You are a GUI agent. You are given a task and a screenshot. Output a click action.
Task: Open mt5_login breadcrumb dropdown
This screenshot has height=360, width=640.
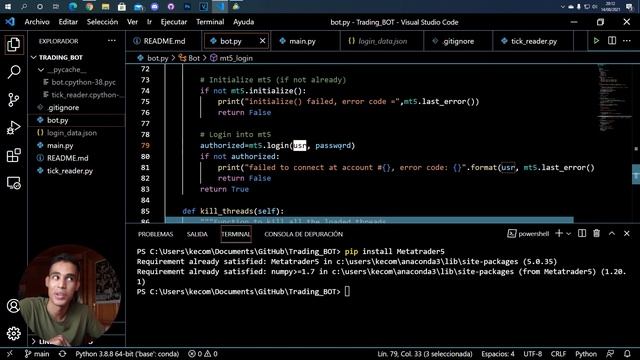(x=231, y=58)
